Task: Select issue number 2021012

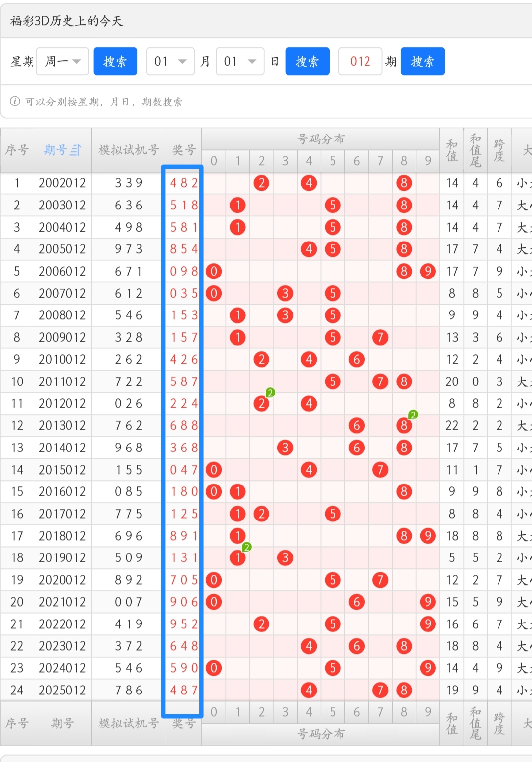Action: pyautogui.click(x=62, y=602)
